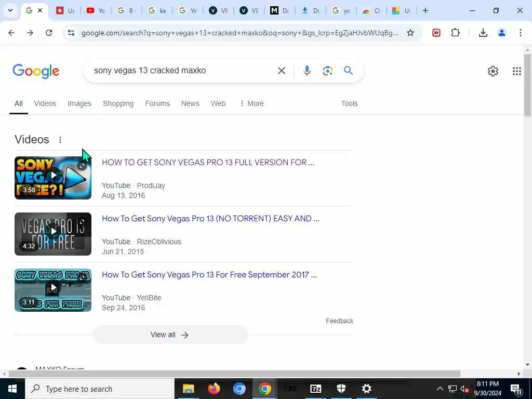Open the red video downloader extension
Viewport: 532px width, 399px height.
coord(436,33)
